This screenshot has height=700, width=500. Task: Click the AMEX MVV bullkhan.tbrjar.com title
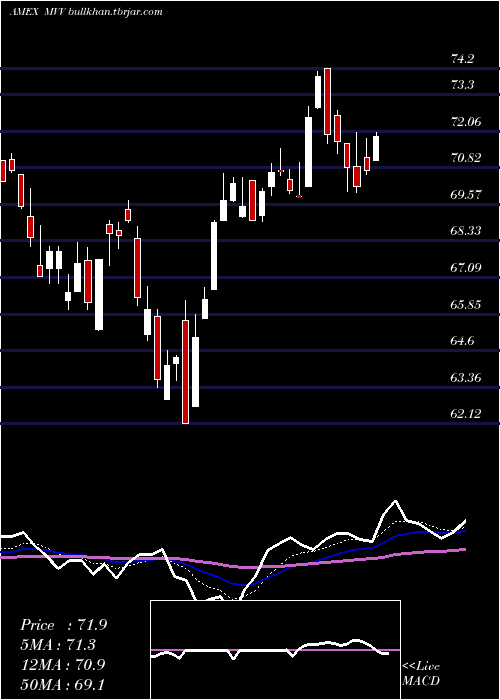[86, 12]
